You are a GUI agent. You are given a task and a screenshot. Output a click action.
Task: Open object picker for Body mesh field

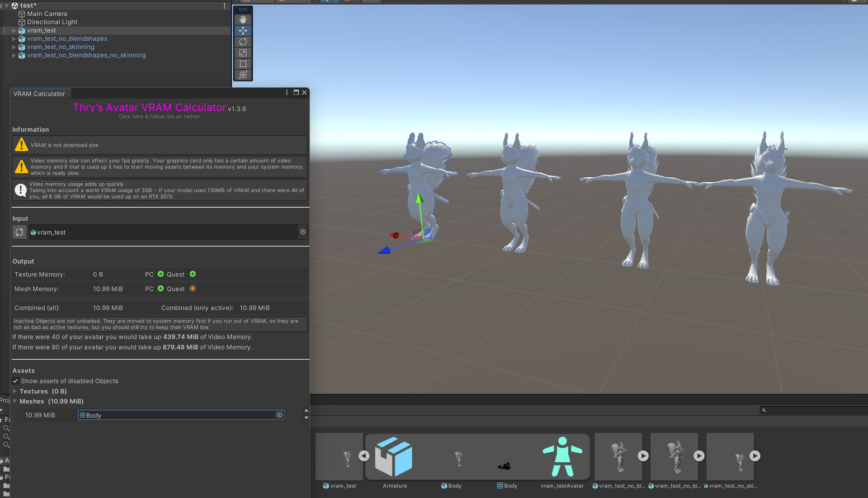coord(279,415)
